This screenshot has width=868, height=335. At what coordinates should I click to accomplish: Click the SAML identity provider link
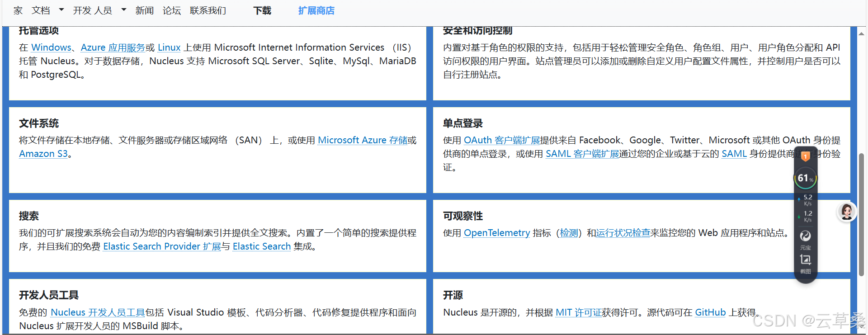pyautogui.click(x=734, y=154)
